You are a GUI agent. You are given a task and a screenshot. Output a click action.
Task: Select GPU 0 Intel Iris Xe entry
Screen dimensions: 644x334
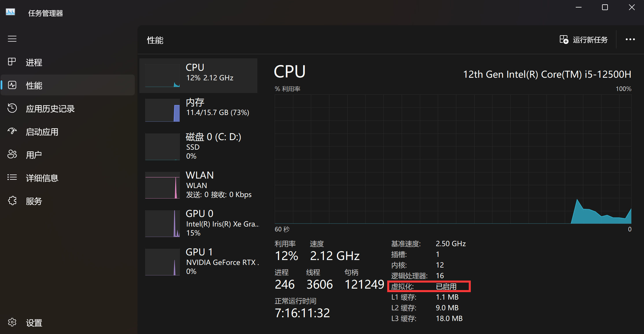pyautogui.click(x=198, y=223)
